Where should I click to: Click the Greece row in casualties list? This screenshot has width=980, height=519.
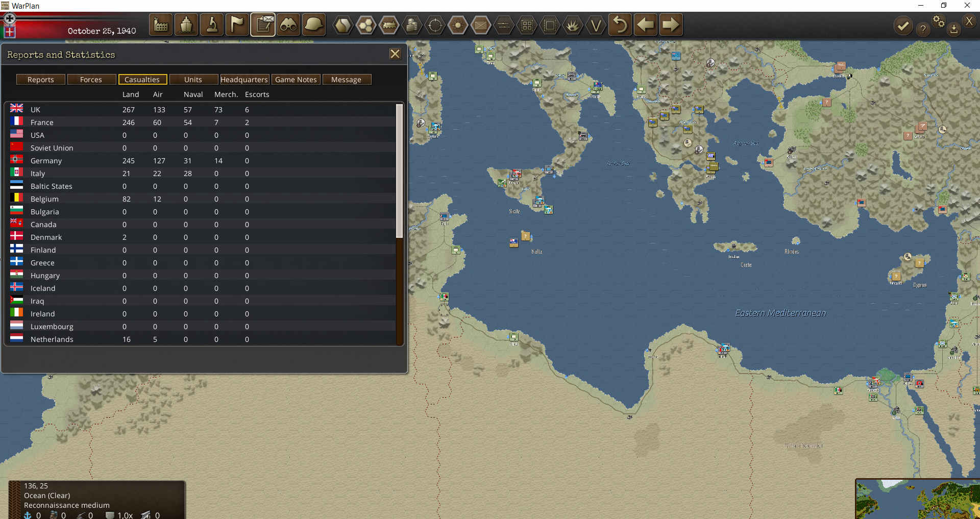tap(202, 263)
